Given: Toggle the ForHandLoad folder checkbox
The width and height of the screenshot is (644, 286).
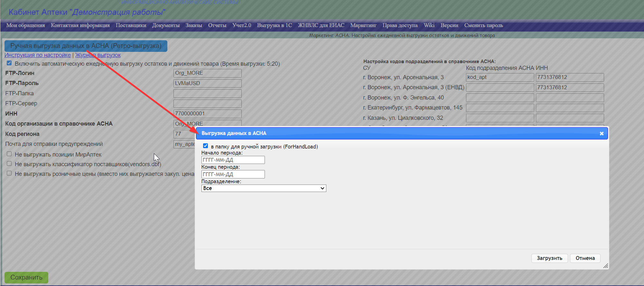Looking at the screenshot, I should click(x=206, y=146).
